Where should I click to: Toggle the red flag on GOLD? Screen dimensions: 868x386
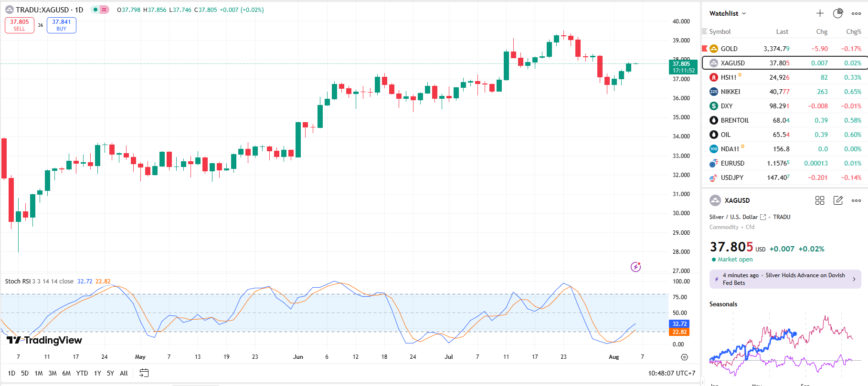(705, 49)
